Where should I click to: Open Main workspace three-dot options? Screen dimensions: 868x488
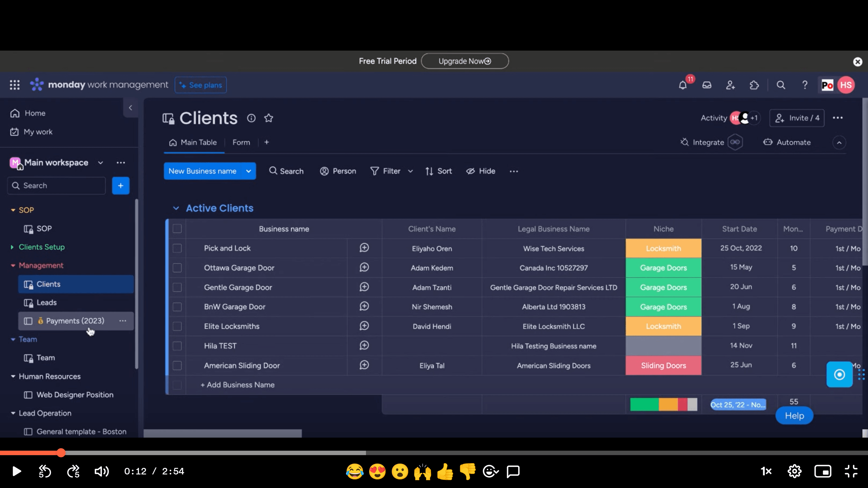tap(121, 163)
